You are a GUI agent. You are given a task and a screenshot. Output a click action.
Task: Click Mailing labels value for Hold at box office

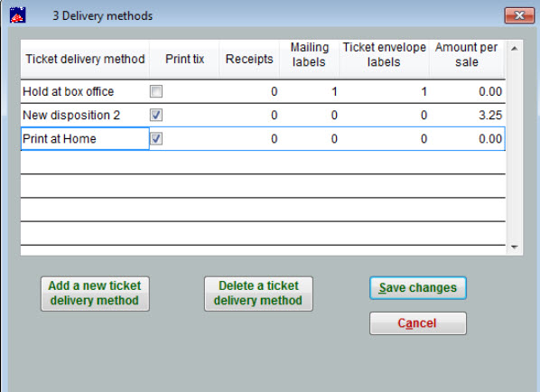(x=309, y=91)
